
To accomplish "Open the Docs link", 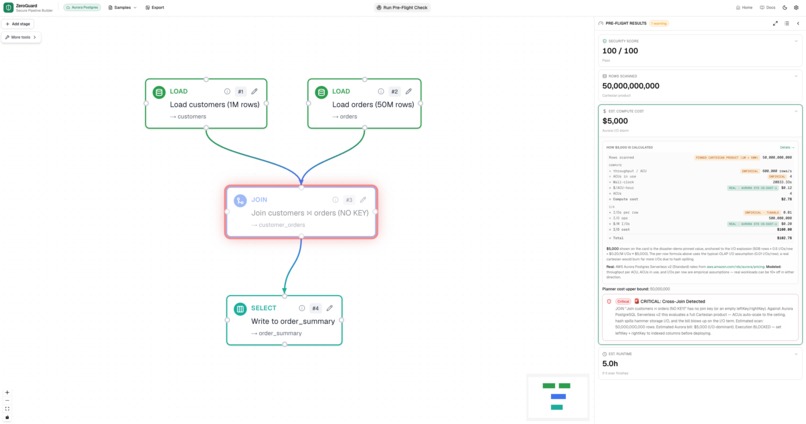I will pyautogui.click(x=767, y=8).
